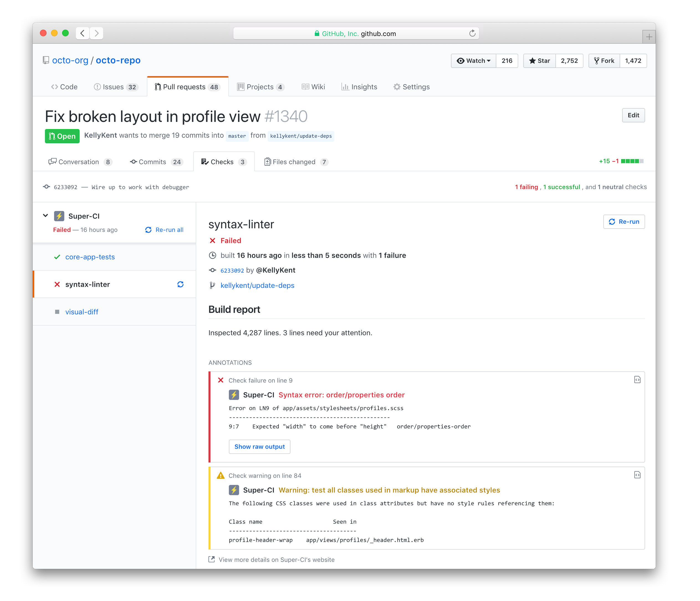This screenshot has height=601, width=700.
Task: Open code view icon on line 84 annotation
Action: point(637,475)
